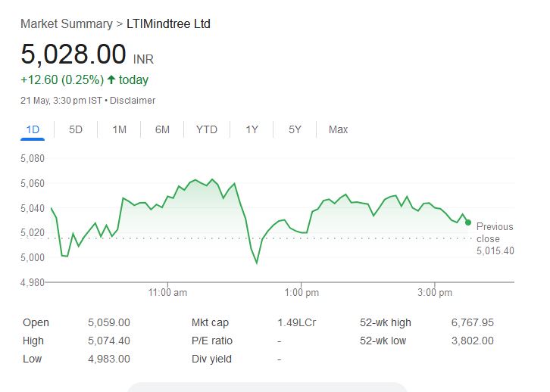Switch to the 5D chart tab
The width and height of the screenshot is (550, 392).
pos(76,129)
